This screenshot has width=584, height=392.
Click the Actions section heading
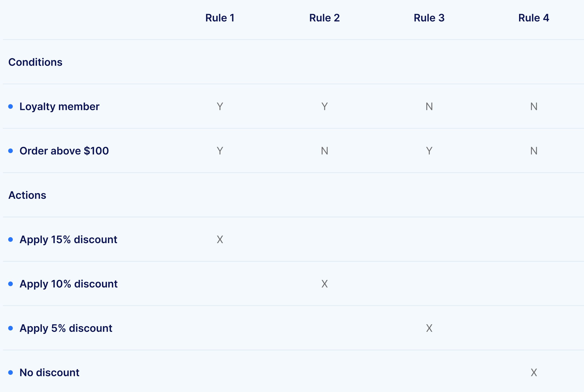pos(27,195)
